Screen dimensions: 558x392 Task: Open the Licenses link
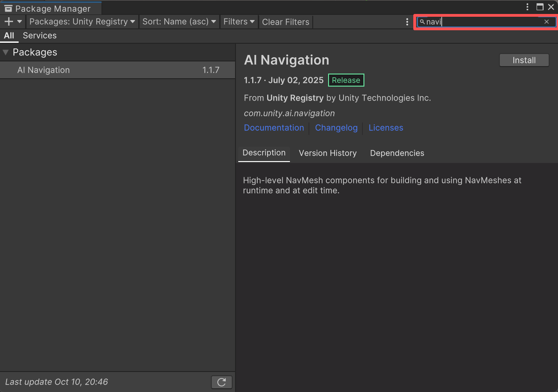click(386, 128)
